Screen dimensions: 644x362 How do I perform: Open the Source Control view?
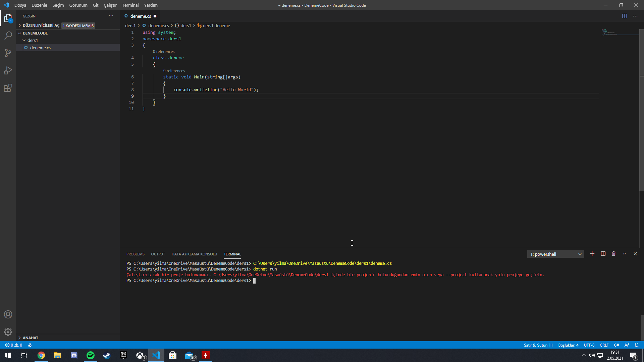(x=8, y=53)
